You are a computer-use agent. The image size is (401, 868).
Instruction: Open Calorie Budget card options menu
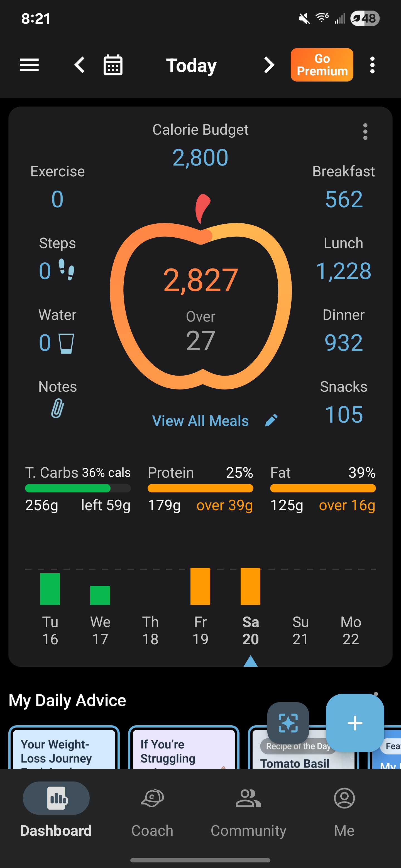pyautogui.click(x=365, y=131)
